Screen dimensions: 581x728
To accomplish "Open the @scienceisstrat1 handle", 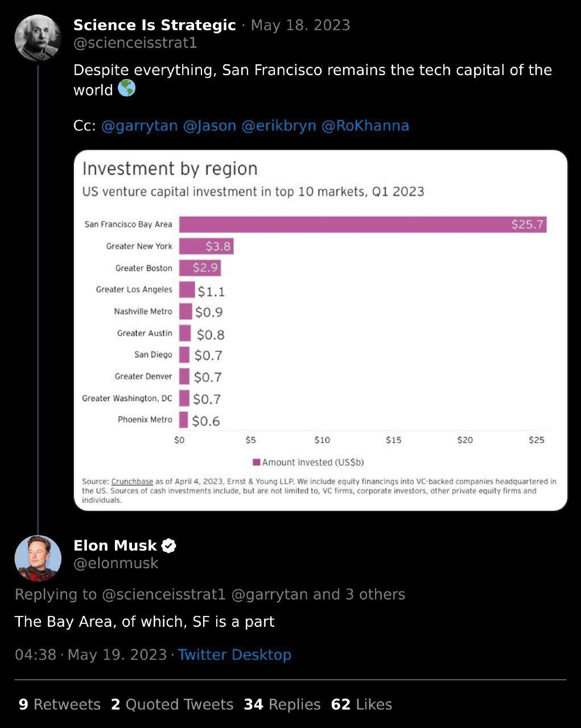I will tap(135, 43).
